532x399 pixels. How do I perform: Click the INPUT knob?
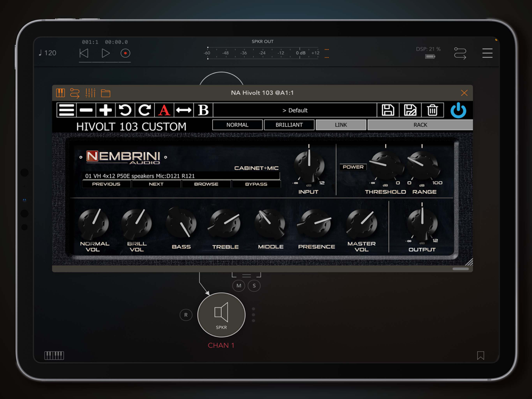click(x=309, y=165)
